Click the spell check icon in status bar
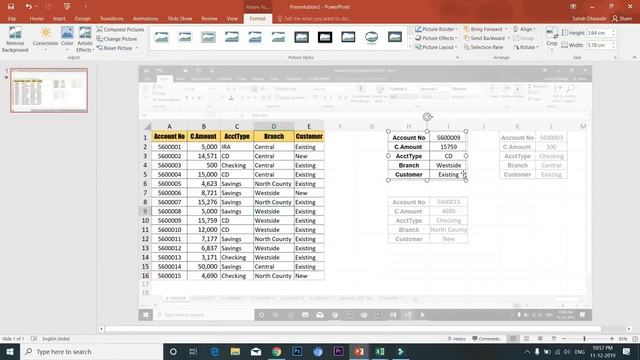 [x=34, y=339]
